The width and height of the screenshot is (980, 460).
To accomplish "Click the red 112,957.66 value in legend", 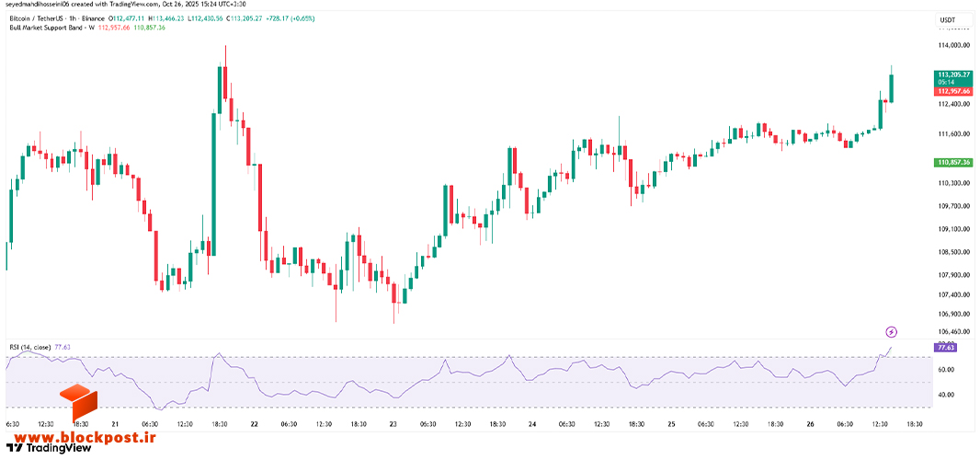I will (114, 29).
